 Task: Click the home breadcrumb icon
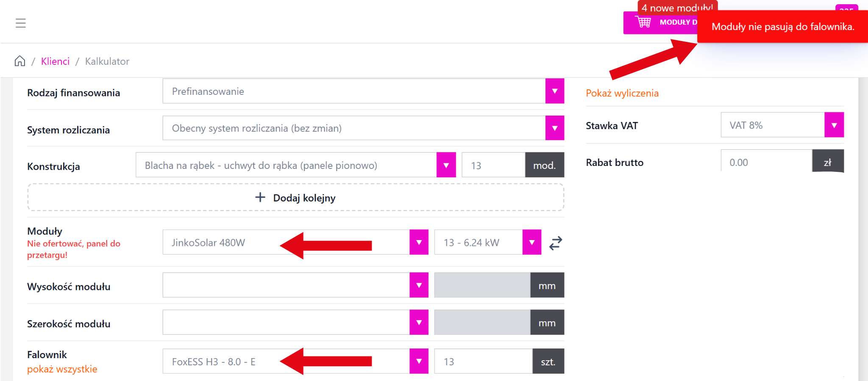pyautogui.click(x=20, y=61)
